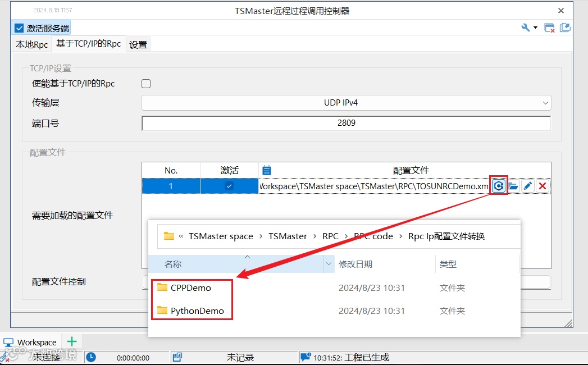Screen dimensions: 588x365
Task: Go to RPC in the breadcrumb
Action: [330, 236]
